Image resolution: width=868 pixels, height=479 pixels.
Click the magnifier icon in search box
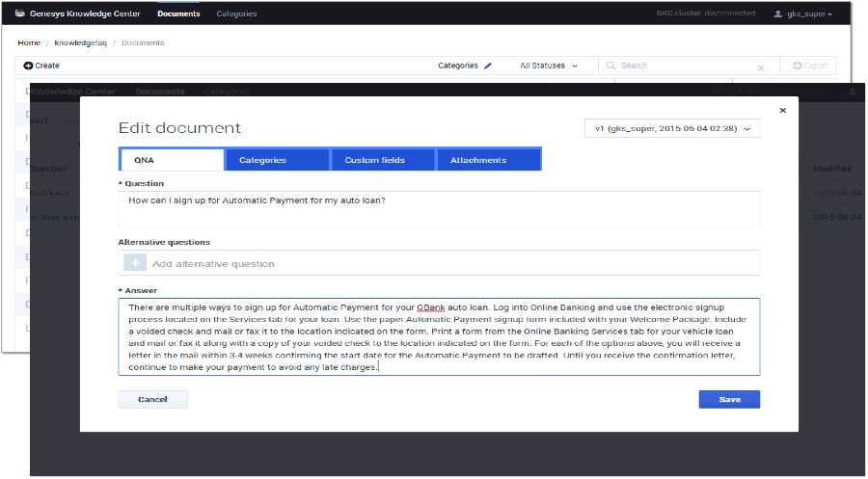tap(610, 67)
